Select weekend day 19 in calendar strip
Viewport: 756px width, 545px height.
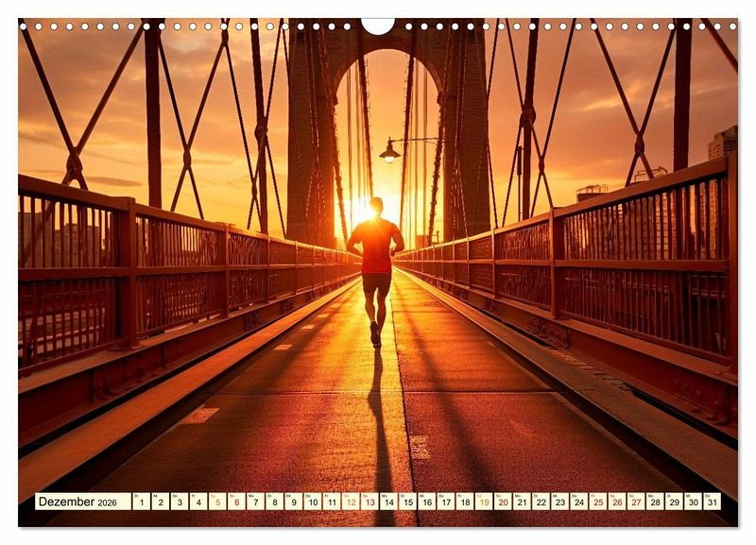pyautogui.click(x=484, y=502)
